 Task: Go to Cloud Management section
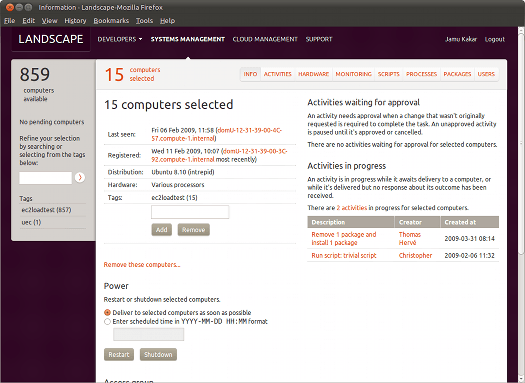[x=265, y=39]
